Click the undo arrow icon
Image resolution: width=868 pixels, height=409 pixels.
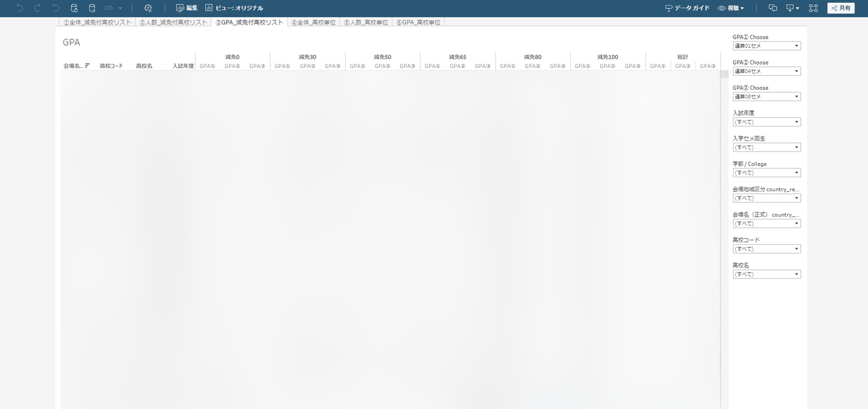(19, 8)
